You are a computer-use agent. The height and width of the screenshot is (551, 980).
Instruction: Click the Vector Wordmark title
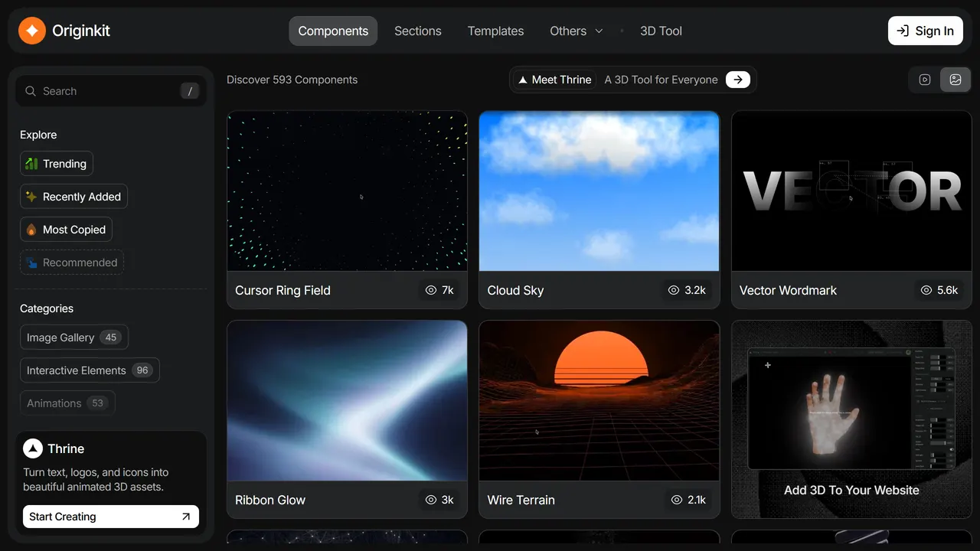[788, 290]
